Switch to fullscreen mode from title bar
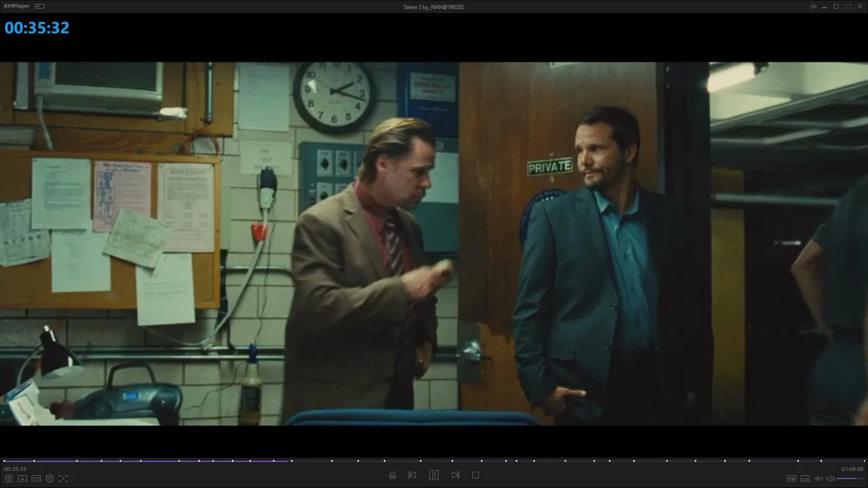 (848, 6)
